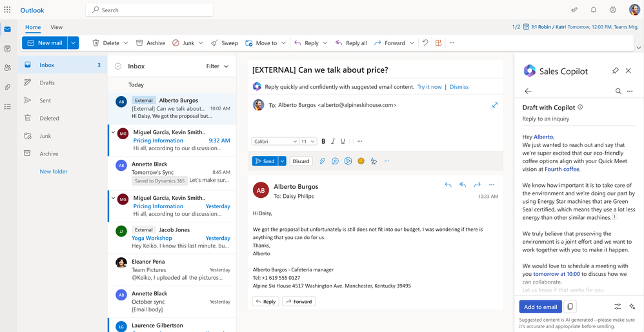644x332 pixels.
Task: Click inside the search box
Action: 150,10
